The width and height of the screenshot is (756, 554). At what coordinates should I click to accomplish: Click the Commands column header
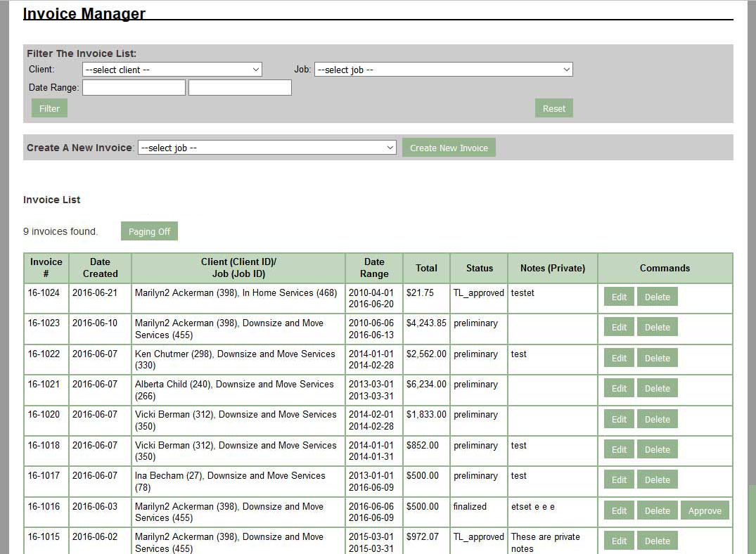(x=665, y=268)
